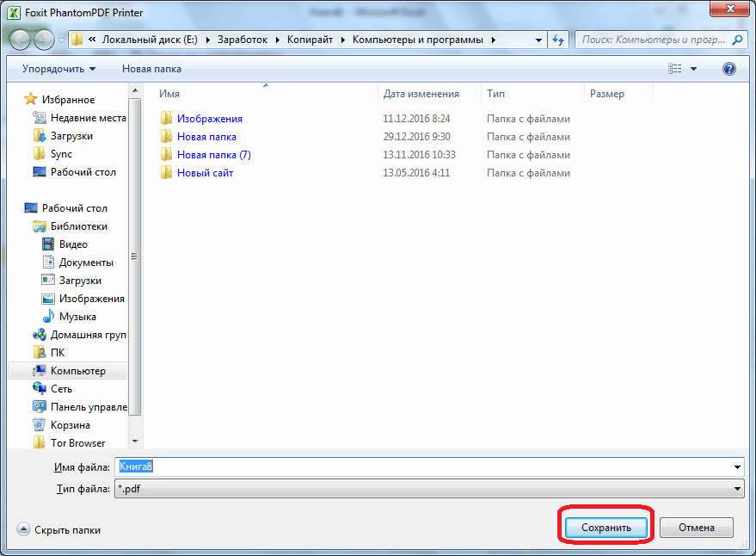Open the Музыка library
756x556 pixels.
[x=77, y=317]
